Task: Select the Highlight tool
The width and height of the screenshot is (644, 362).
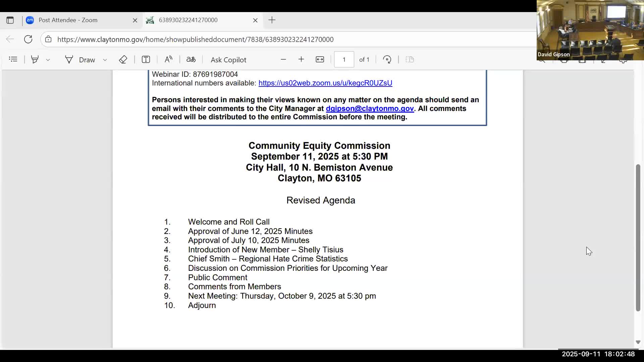Action: [x=35, y=59]
